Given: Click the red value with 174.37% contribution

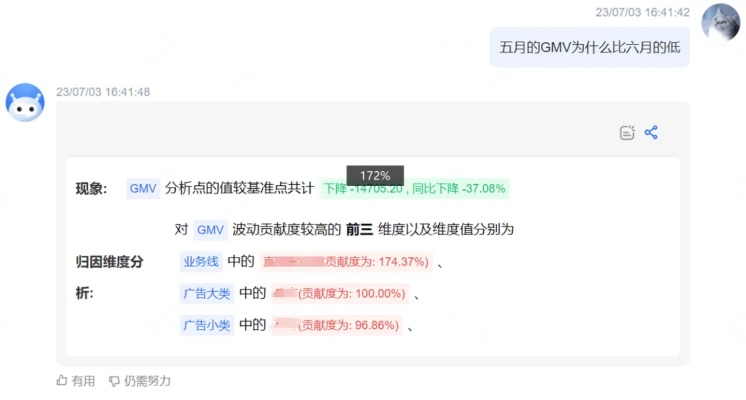Looking at the screenshot, I should 345,262.
